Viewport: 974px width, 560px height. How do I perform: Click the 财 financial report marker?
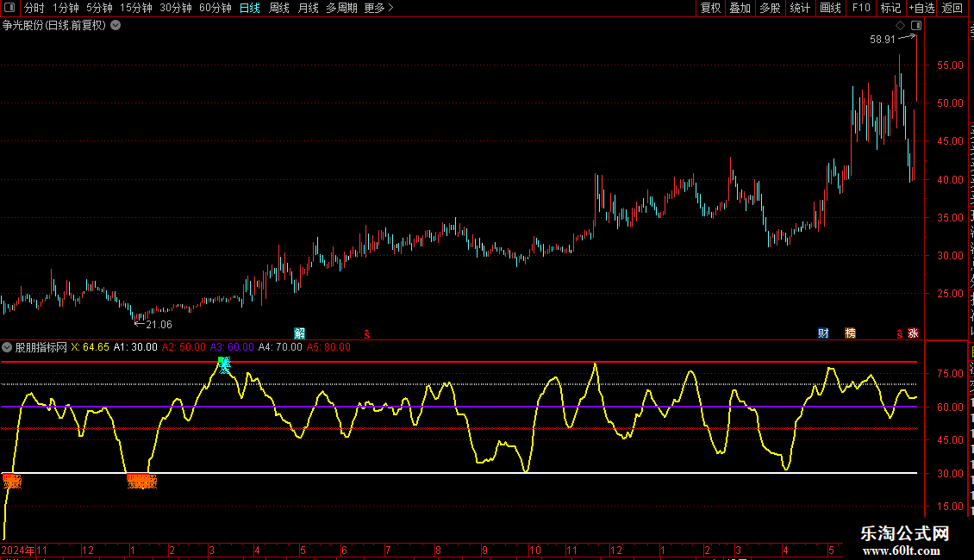point(824,333)
